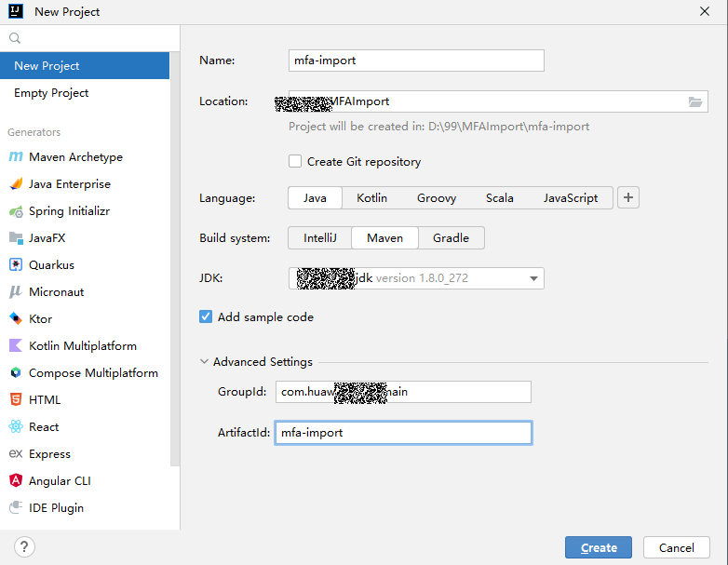Choose the Spring Initializr generator icon
This screenshot has height=565, width=728.
click(15, 211)
